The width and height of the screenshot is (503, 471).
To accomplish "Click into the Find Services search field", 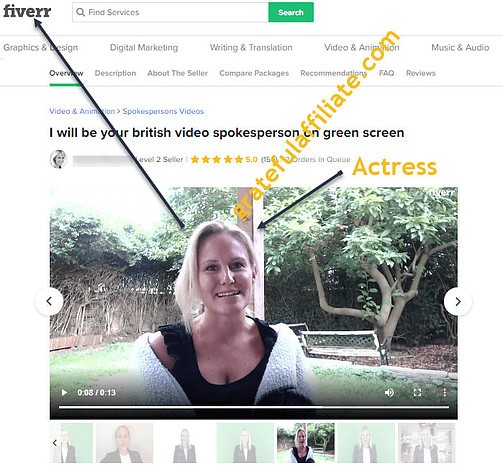I will tap(170, 12).
